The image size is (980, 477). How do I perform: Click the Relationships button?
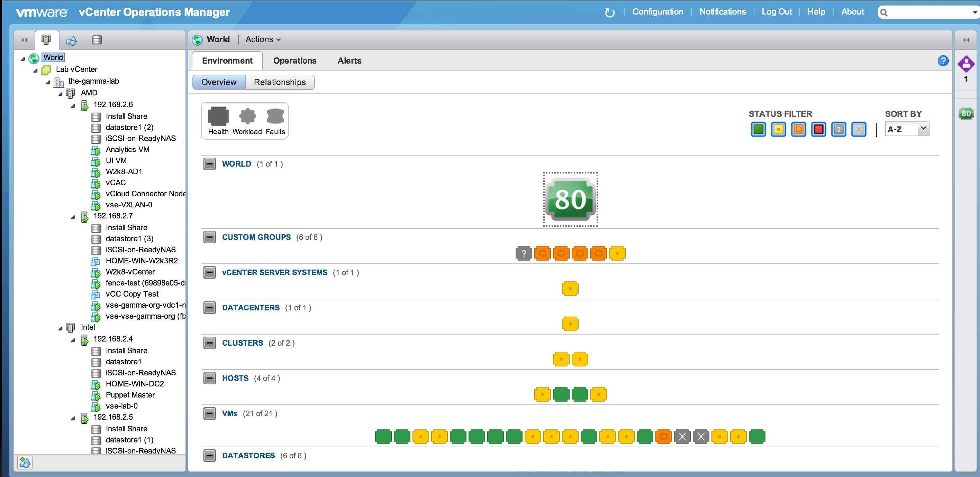[x=280, y=82]
